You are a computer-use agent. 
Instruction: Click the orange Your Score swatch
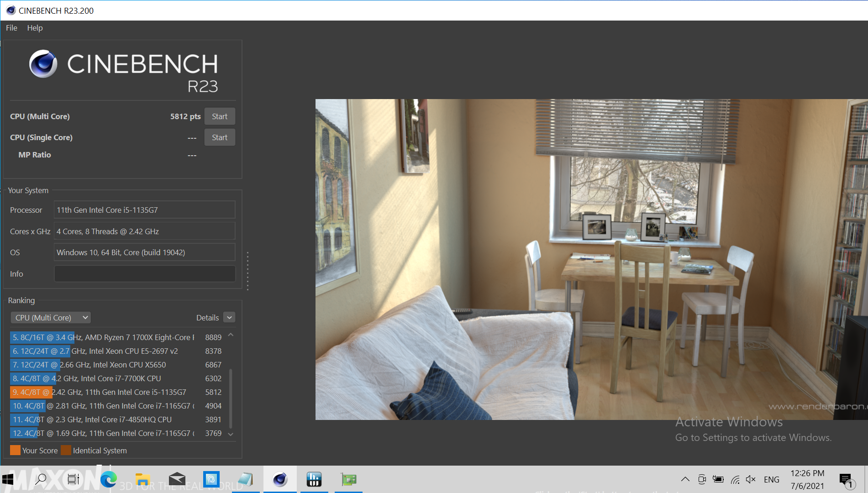click(x=15, y=451)
